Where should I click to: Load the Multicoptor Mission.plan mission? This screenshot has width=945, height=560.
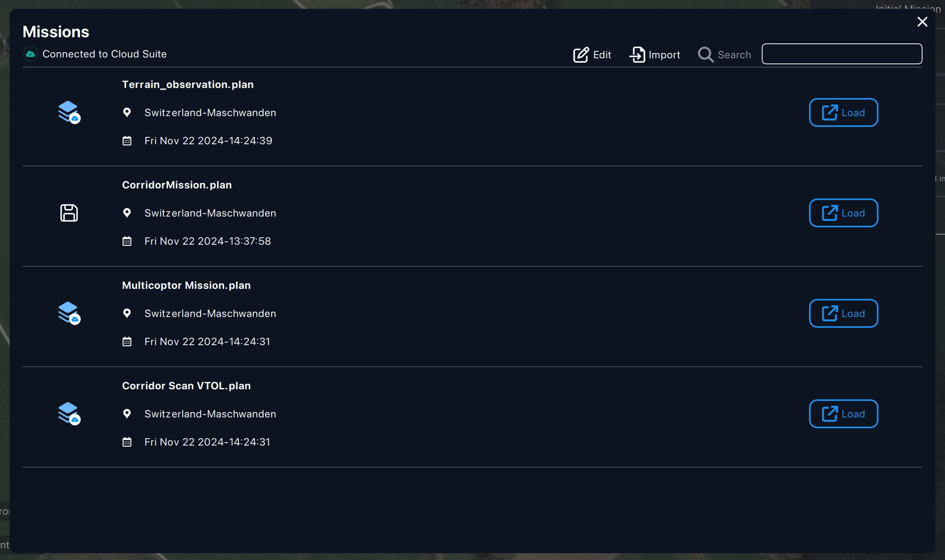coord(843,313)
